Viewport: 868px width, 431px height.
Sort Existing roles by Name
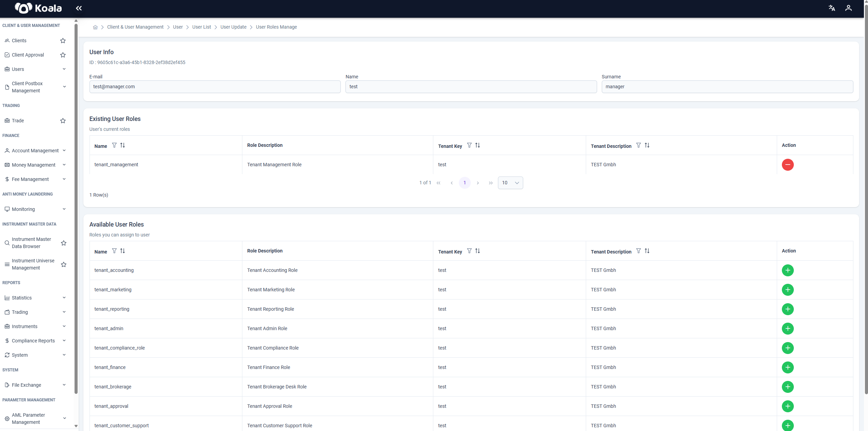pos(123,145)
